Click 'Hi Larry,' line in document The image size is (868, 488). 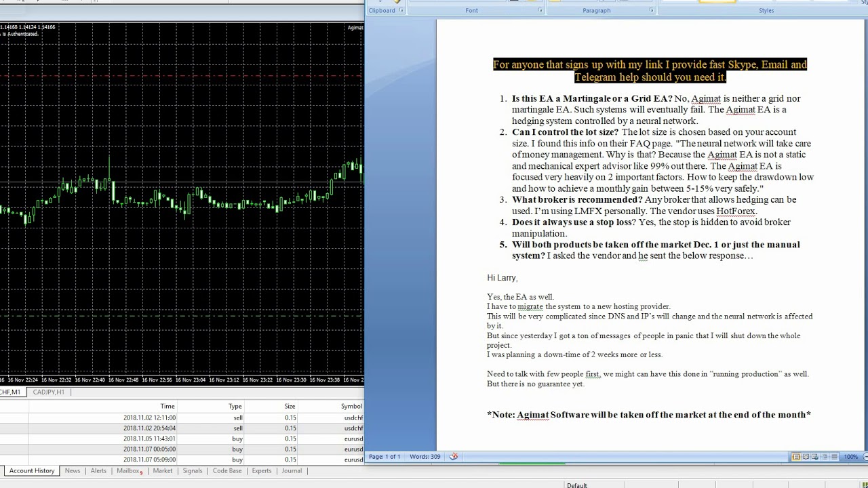pos(502,278)
